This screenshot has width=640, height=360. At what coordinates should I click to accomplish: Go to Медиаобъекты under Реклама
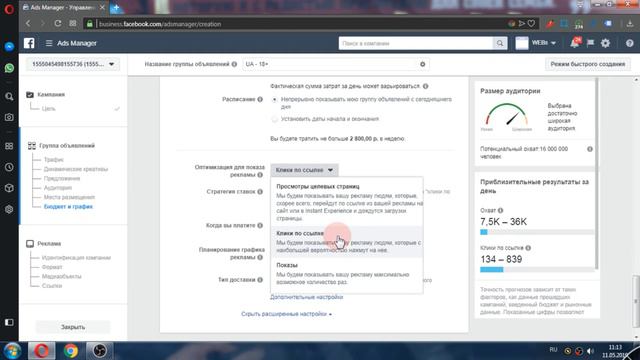pos(61,276)
